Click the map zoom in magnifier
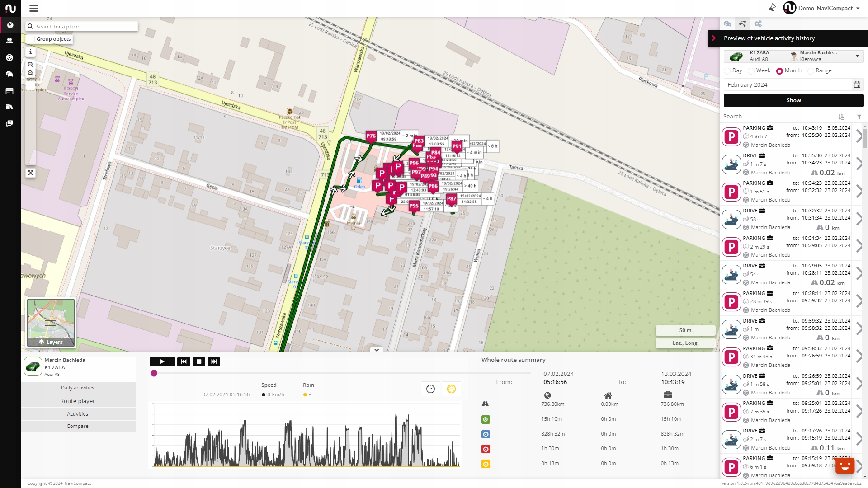The image size is (868, 488). 30,65
